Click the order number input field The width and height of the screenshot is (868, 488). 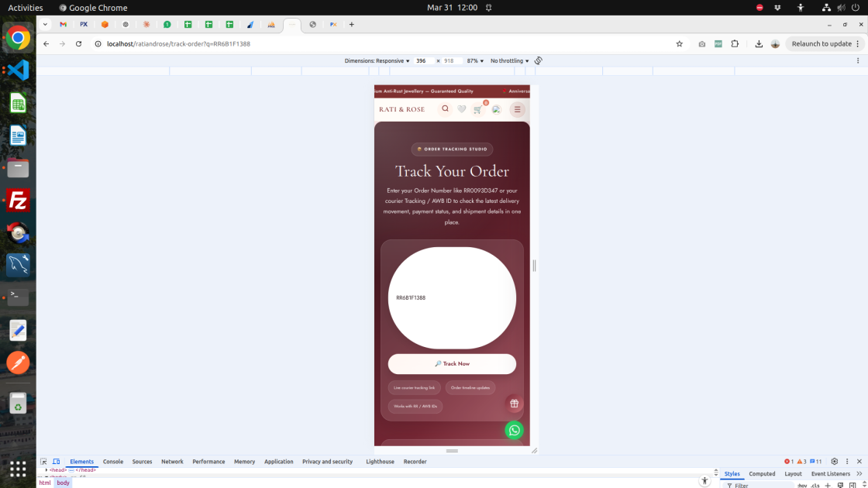click(x=452, y=298)
